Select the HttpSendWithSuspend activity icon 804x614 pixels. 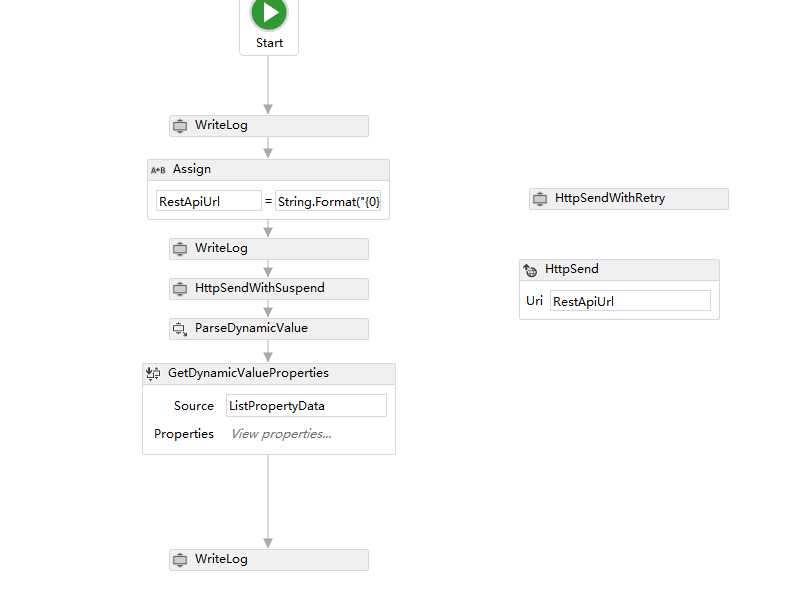180,289
